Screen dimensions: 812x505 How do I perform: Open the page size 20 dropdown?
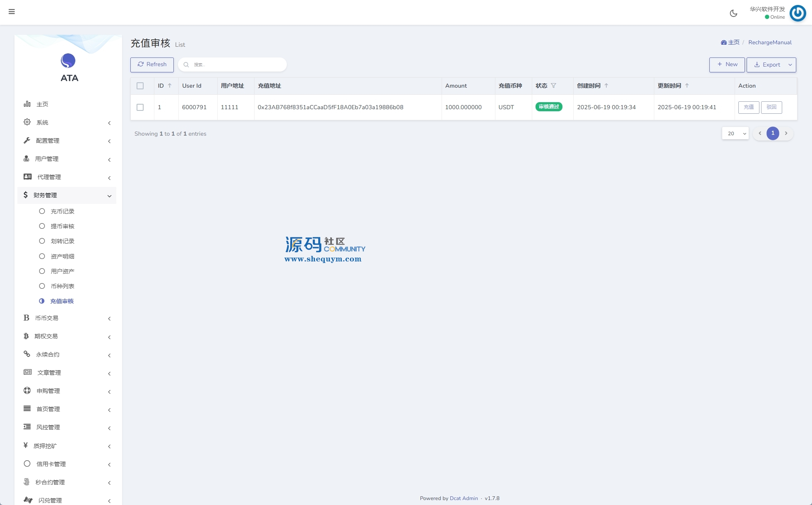(x=735, y=133)
